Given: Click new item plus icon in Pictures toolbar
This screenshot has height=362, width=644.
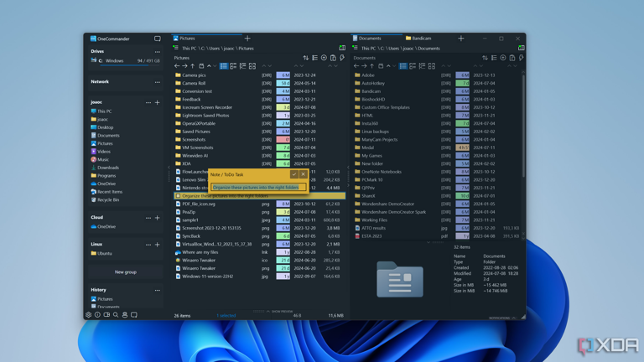Looking at the screenshot, I should click(x=324, y=58).
